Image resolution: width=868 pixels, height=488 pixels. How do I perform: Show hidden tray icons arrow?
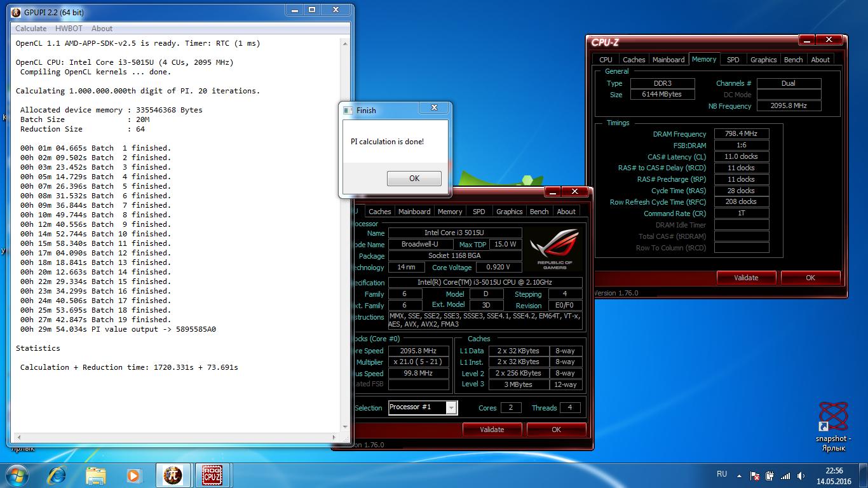tap(739, 475)
